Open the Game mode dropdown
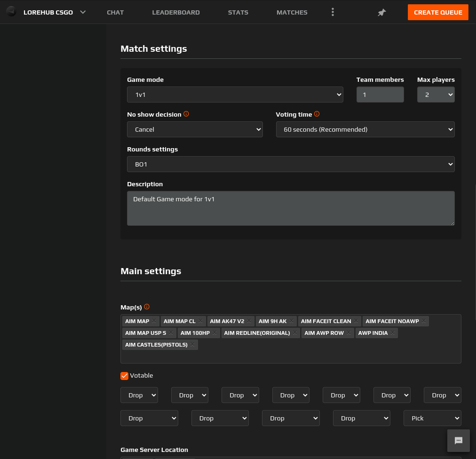The height and width of the screenshot is (459, 476). (x=234, y=95)
